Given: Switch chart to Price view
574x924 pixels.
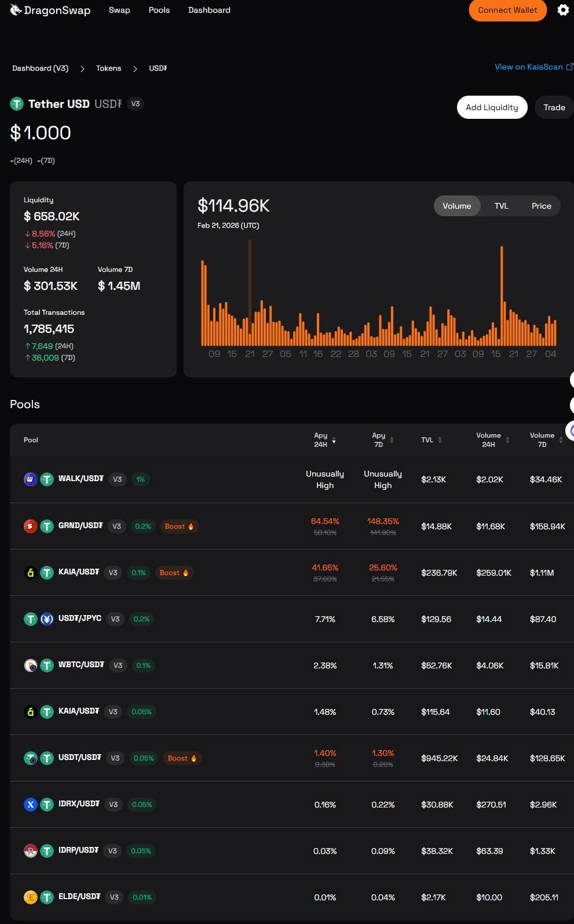Looking at the screenshot, I should (542, 206).
